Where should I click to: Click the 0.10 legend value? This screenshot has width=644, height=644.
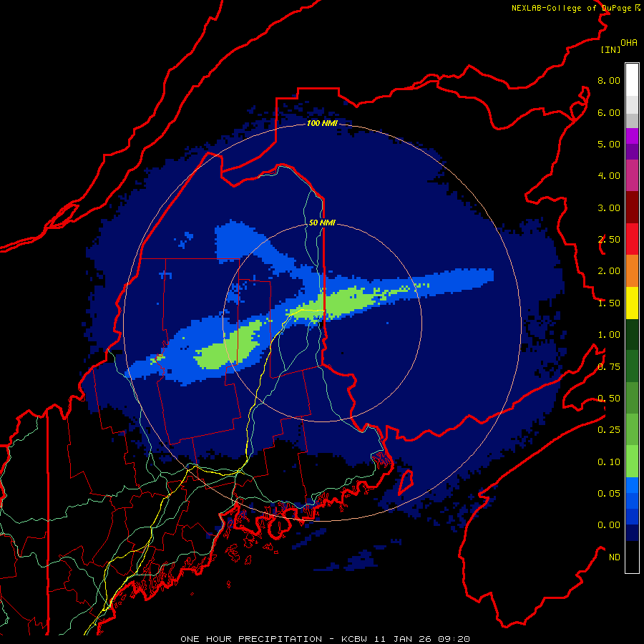point(609,462)
